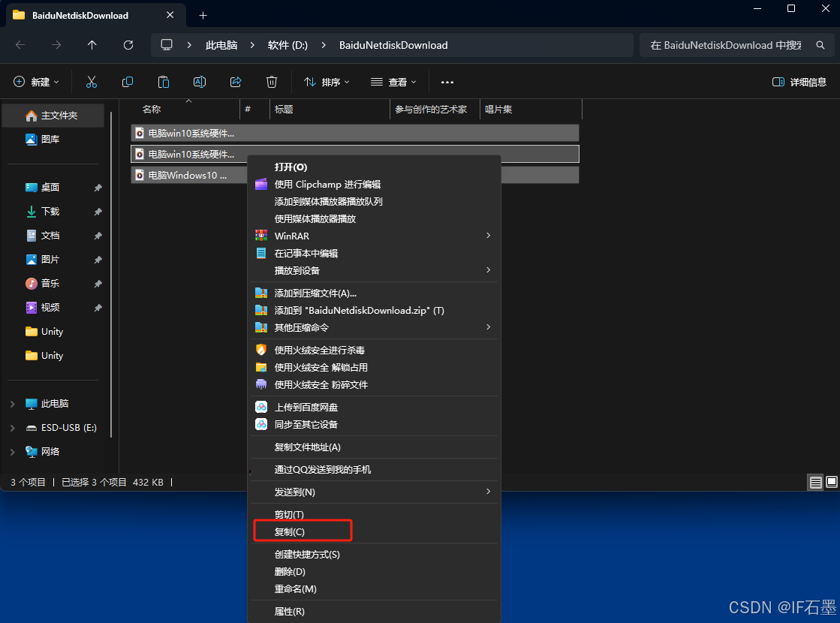The image size is (840, 623).
Task: Open the 排序 dropdown
Action: [327, 82]
